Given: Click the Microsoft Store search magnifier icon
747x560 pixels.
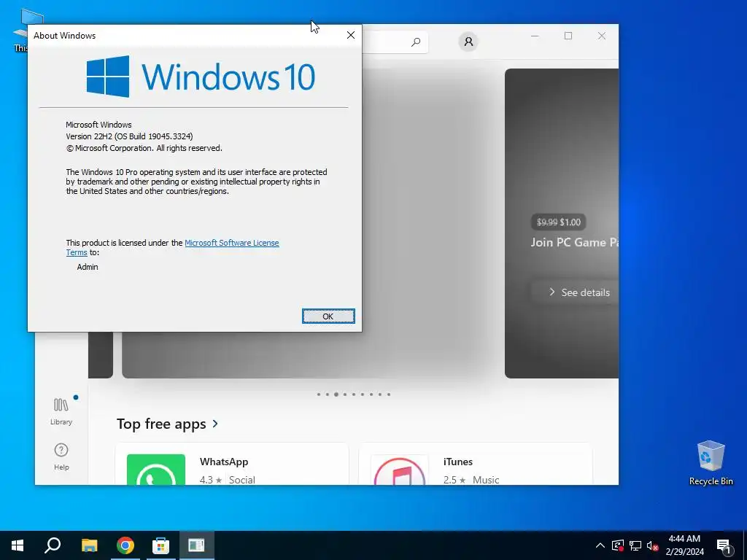Looking at the screenshot, I should point(415,42).
